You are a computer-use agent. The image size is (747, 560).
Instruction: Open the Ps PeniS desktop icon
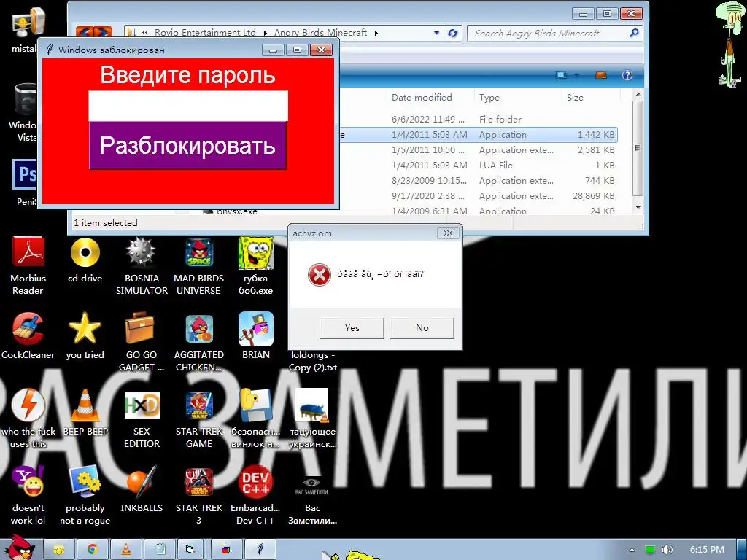[26, 182]
